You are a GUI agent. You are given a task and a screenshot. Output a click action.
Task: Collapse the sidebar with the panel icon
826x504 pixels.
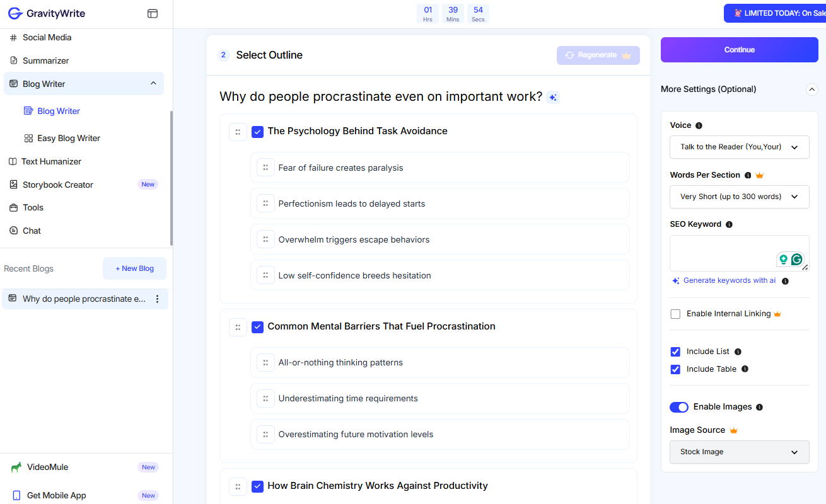click(x=152, y=13)
